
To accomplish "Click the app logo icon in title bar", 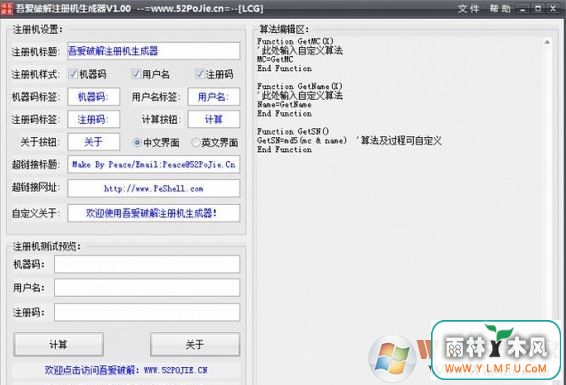I will pyautogui.click(x=6, y=8).
